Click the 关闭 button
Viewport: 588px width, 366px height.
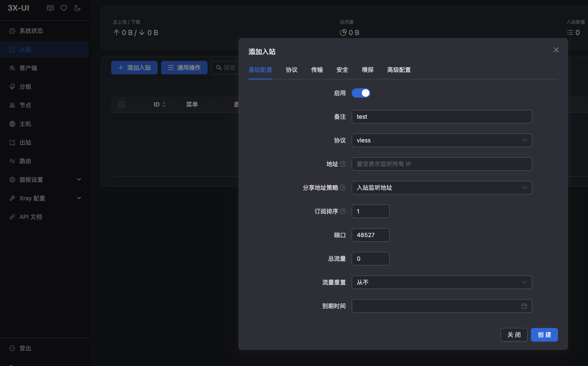(x=514, y=335)
